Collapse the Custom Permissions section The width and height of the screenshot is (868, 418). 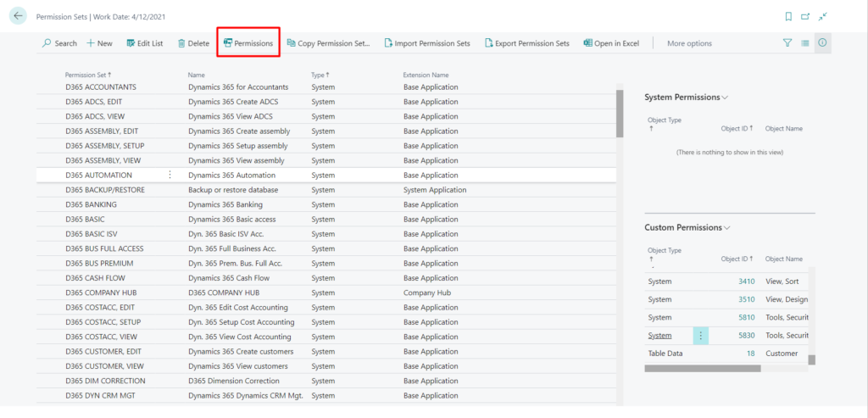pyautogui.click(x=687, y=227)
